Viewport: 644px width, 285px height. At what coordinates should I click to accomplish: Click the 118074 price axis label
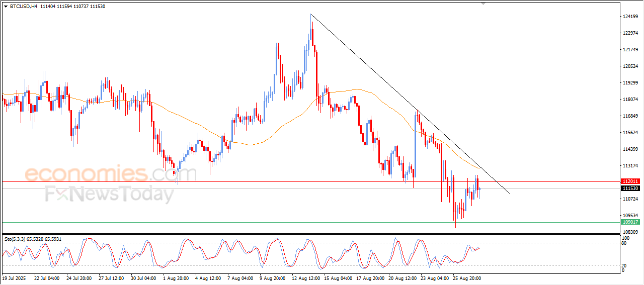tap(630, 100)
